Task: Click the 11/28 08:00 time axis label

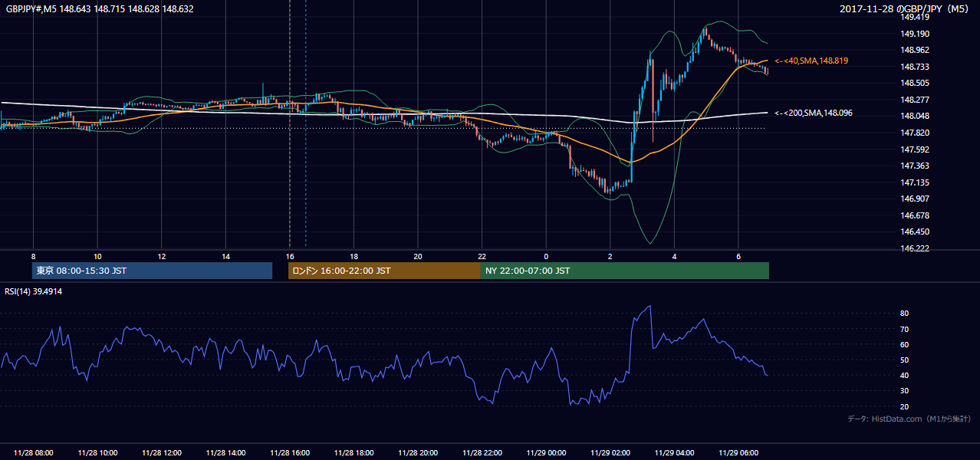Action: (34, 453)
